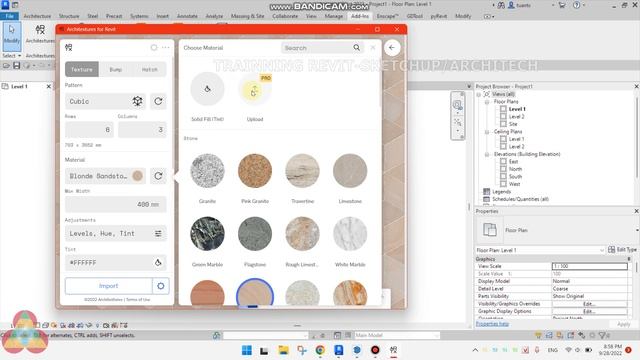Switch to the Bump tab
This screenshot has width=640, height=360.
click(116, 69)
